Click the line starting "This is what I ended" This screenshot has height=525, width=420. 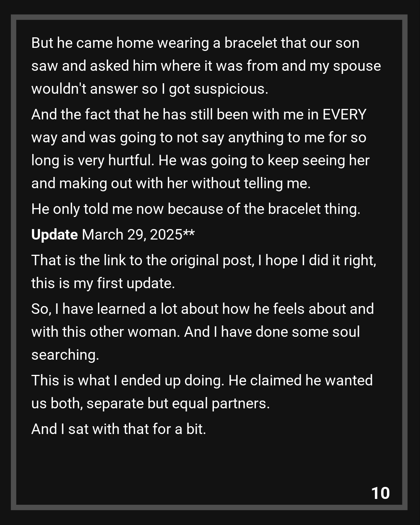pyautogui.click(x=202, y=381)
